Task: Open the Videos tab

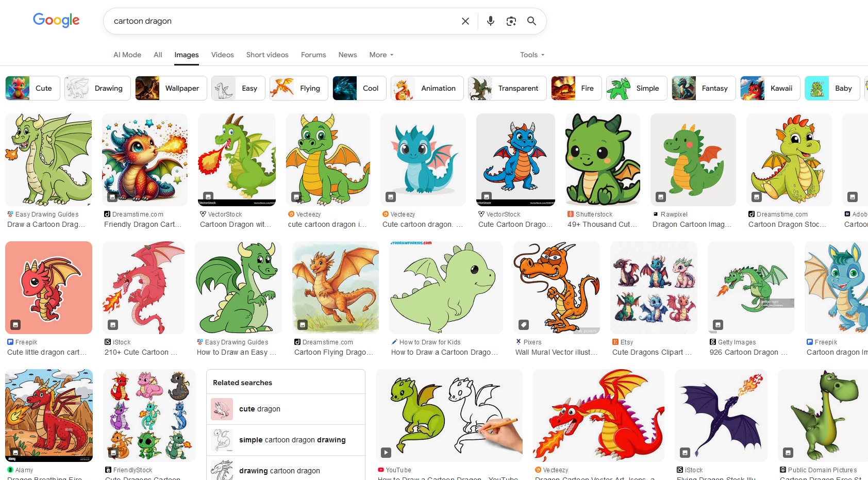Action: [x=223, y=55]
